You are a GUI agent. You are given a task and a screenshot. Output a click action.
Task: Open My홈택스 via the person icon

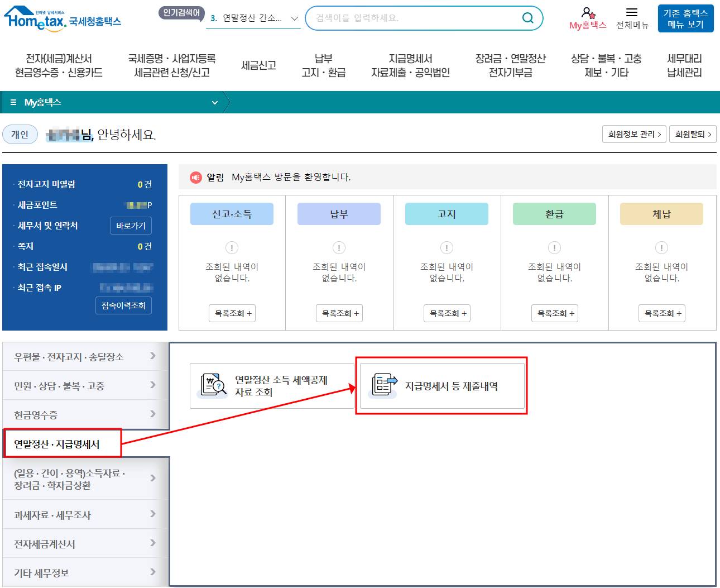click(588, 13)
